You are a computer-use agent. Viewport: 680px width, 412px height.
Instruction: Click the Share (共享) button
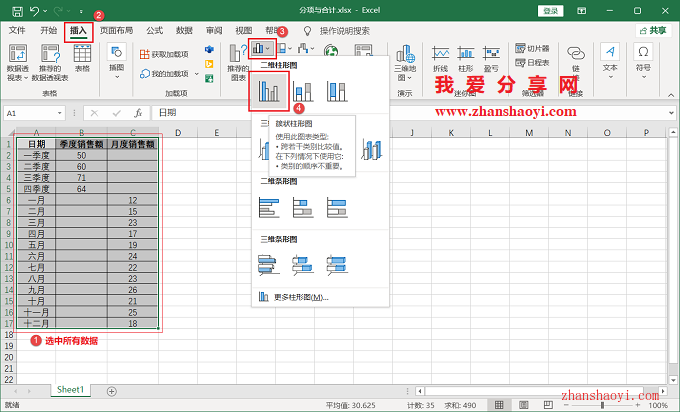pyautogui.click(x=653, y=30)
